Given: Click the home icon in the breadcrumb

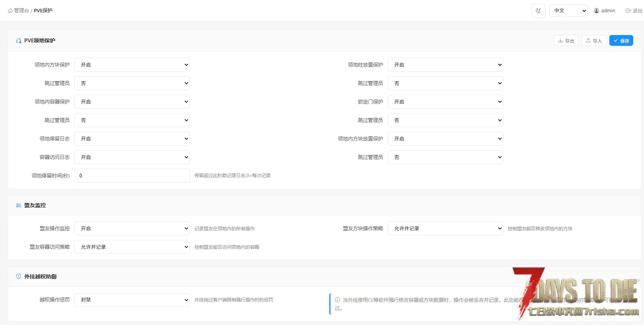Looking at the screenshot, I should click(x=10, y=11).
